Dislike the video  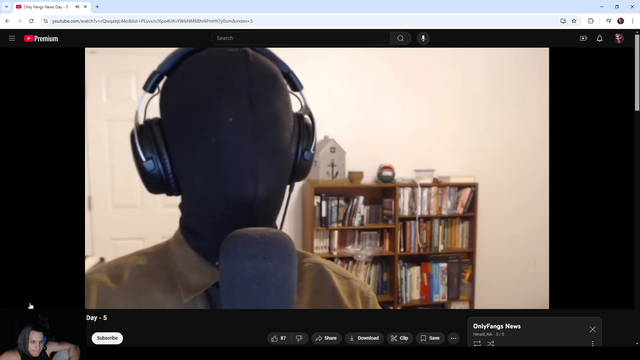click(299, 338)
